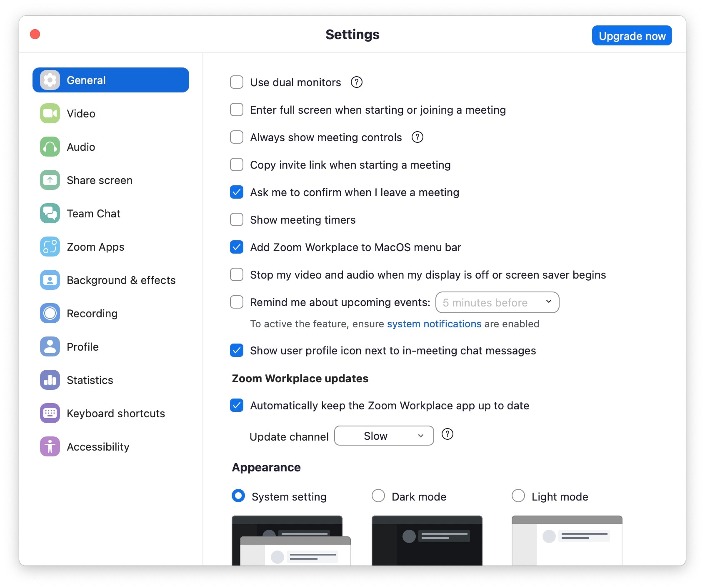This screenshot has width=705, height=588.
Task: Click the Zoom Workplace updates heading
Action: click(x=300, y=378)
